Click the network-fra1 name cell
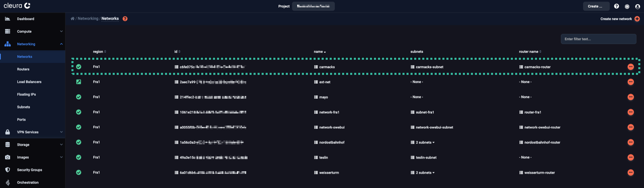Screen dimensions: 644x188 327,112
